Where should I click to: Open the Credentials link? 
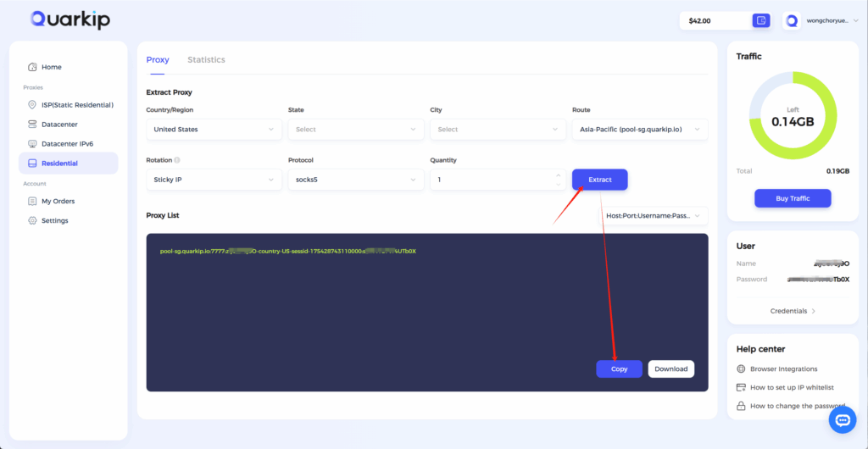click(789, 311)
